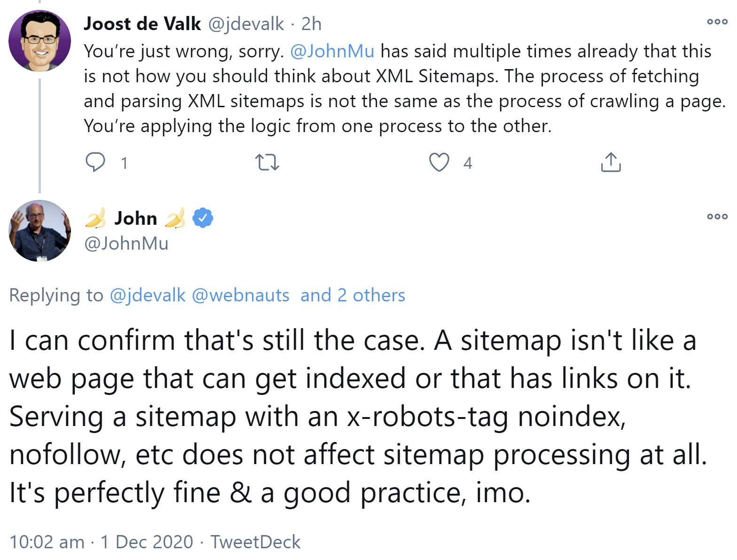The image size is (737, 560).
Task: Open the @JohnMu handle under John's name
Action: (126, 243)
